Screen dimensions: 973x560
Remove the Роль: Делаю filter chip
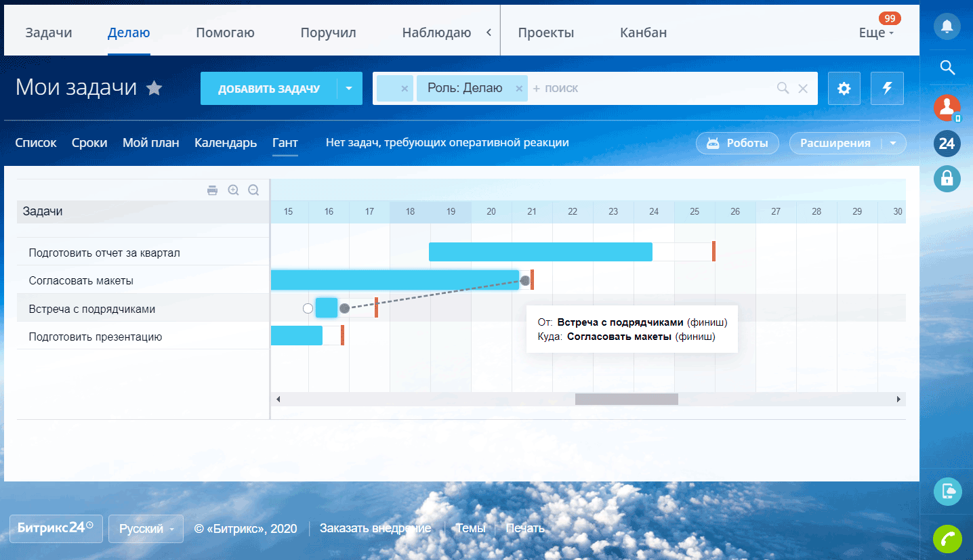click(519, 89)
